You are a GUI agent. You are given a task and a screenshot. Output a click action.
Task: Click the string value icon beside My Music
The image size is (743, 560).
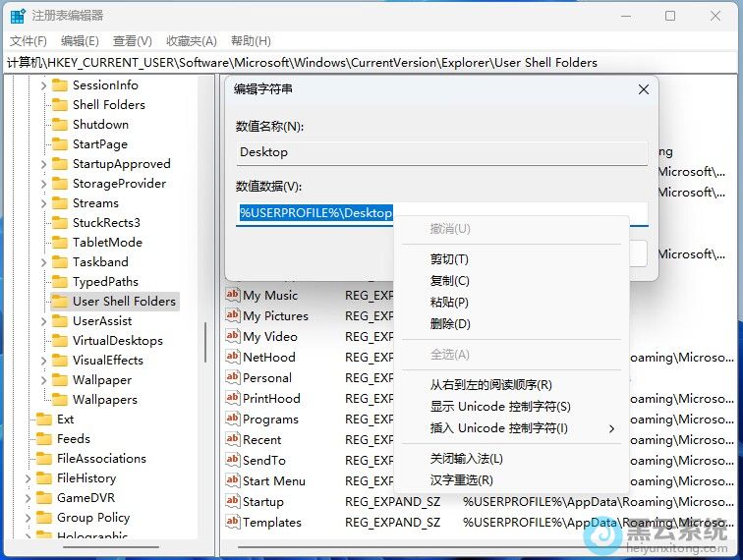click(x=233, y=295)
